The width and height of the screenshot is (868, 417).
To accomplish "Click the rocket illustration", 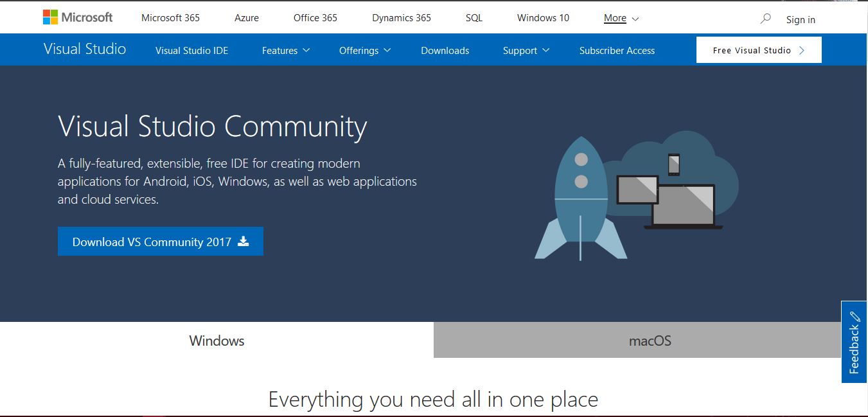I will pyautogui.click(x=580, y=199).
